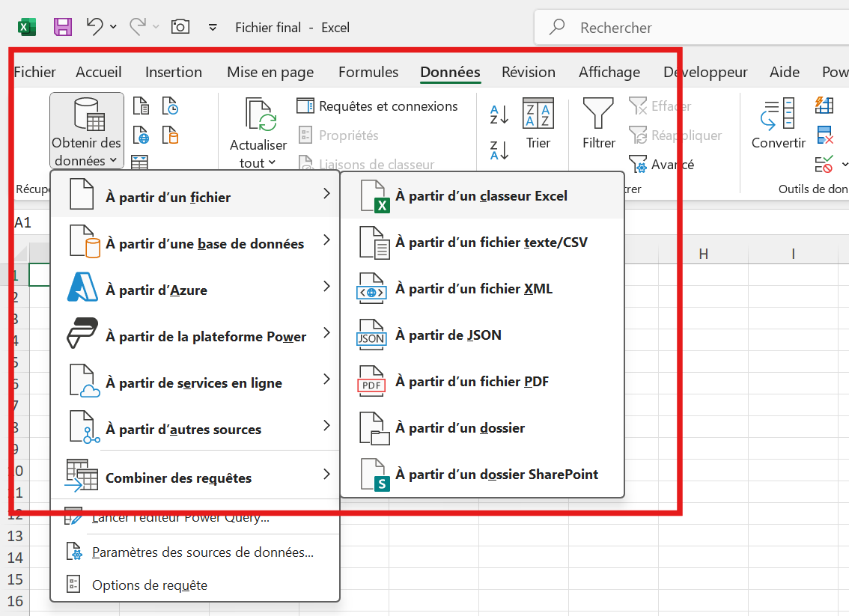
Task: Select column H header
Action: (703, 254)
